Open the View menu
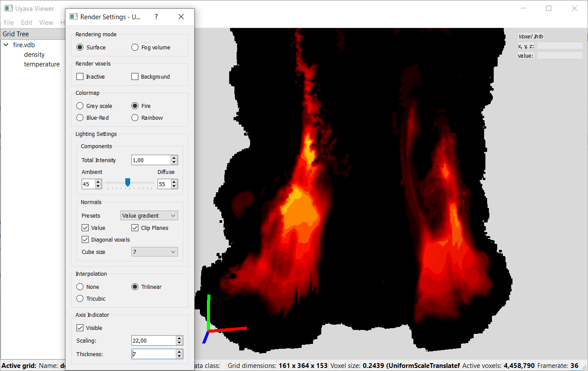The width and height of the screenshot is (588, 371). (x=46, y=23)
